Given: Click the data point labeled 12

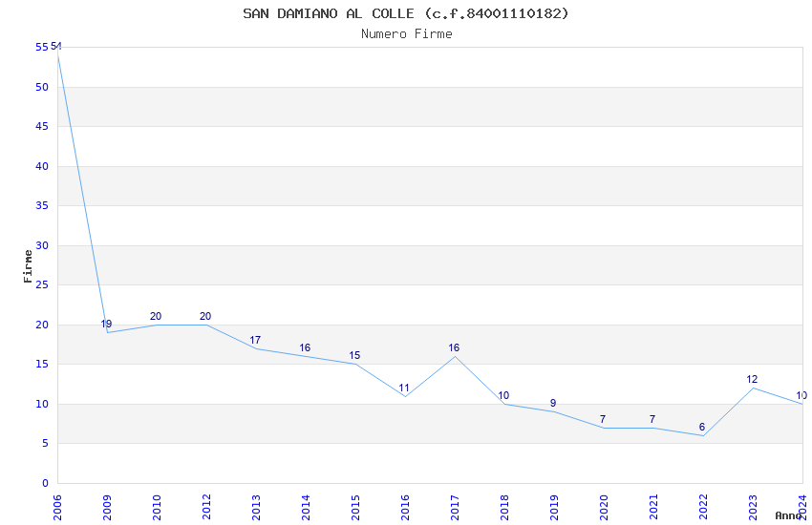Looking at the screenshot, I should coord(753,388).
